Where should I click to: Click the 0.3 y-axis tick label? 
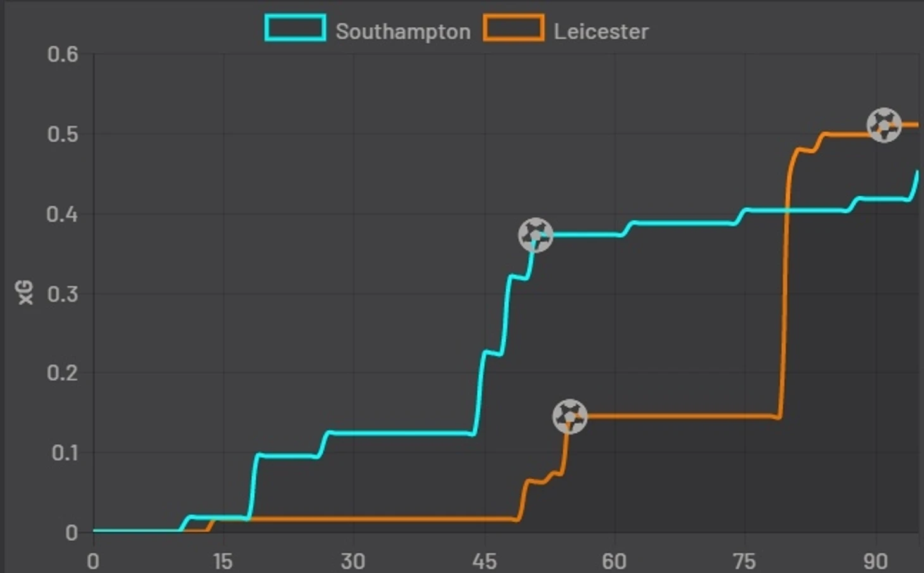pos(63,294)
